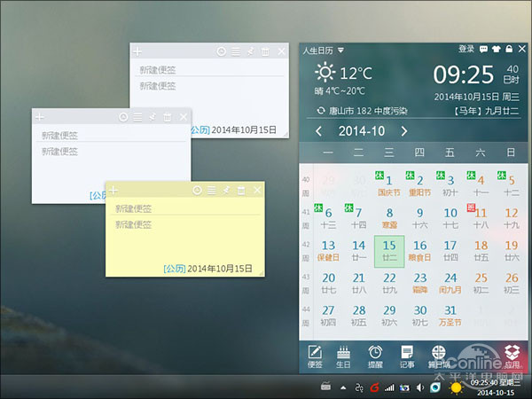Go to previous month with left chevron
The height and width of the screenshot is (399, 532).
pyautogui.click(x=318, y=131)
